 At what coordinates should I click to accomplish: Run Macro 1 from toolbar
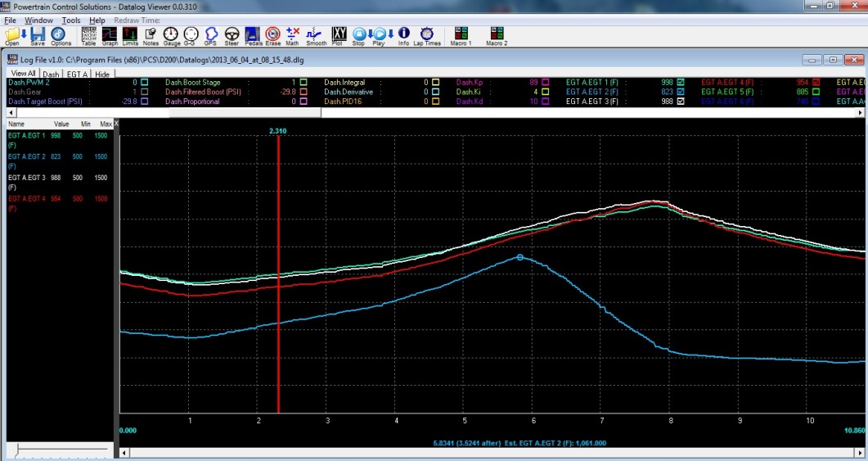click(x=461, y=34)
